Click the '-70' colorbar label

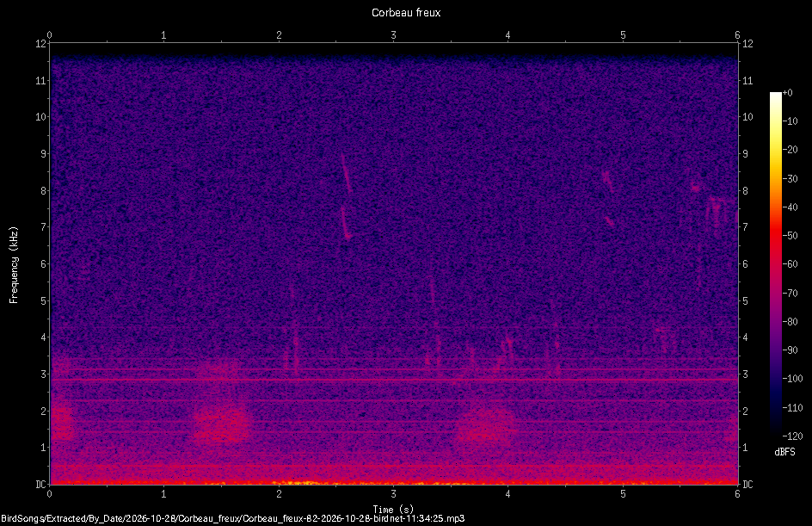pyautogui.click(x=790, y=294)
